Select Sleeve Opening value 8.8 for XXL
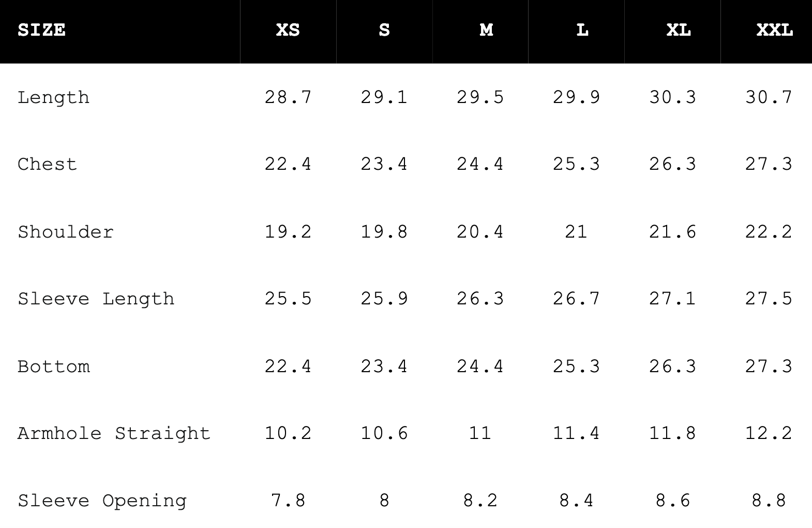The height and width of the screenshot is (528, 812). pos(769,501)
